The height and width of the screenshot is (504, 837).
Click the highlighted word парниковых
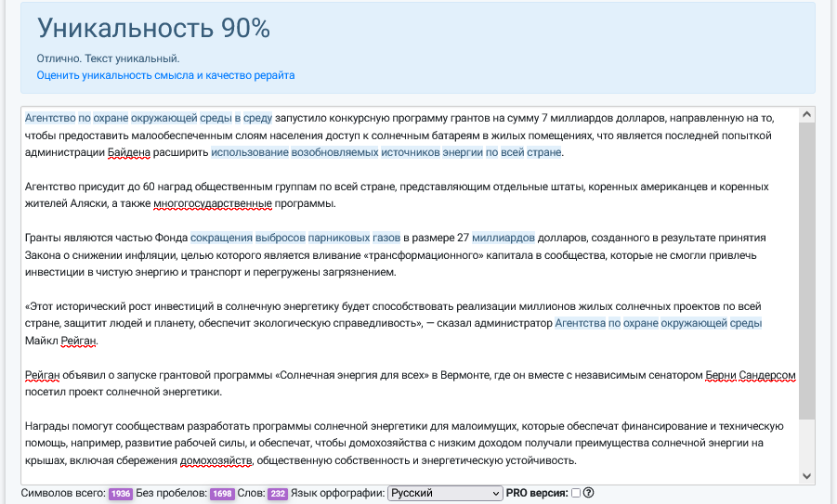pos(339,238)
